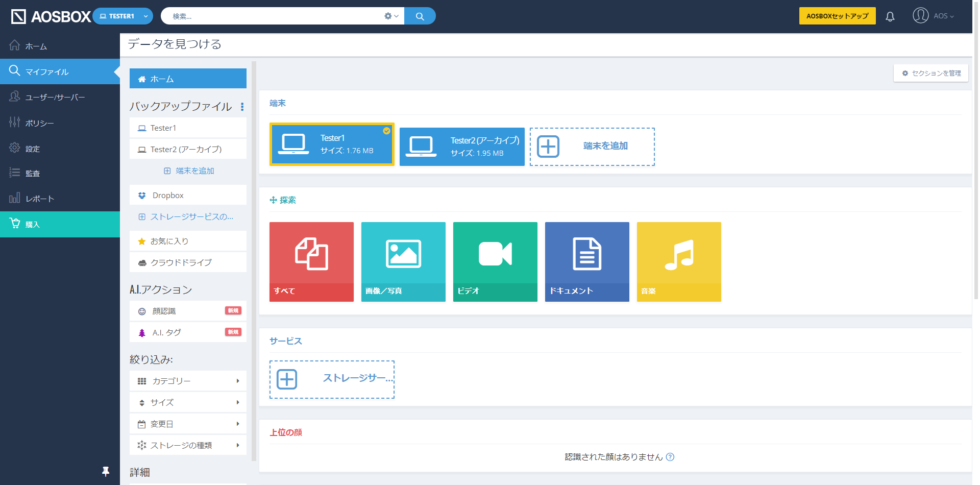Open search settings gear dropdown

pyautogui.click(x=391, y=16)
